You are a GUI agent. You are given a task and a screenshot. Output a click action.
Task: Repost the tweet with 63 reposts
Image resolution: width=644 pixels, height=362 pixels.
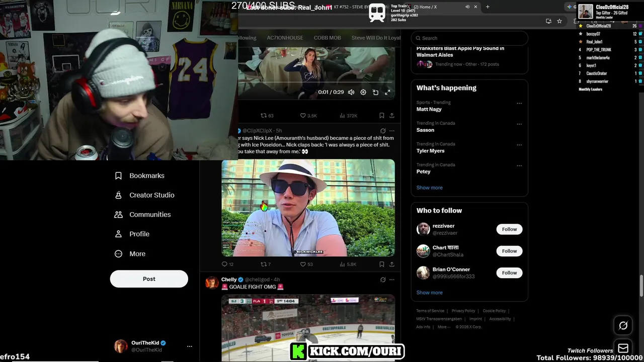[267, 116]
